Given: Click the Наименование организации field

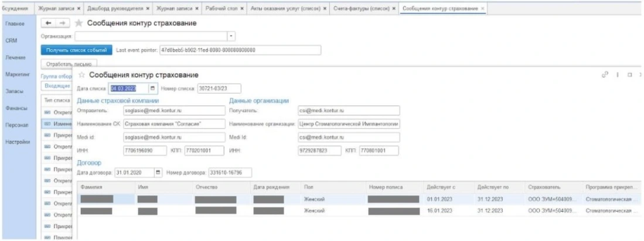Looking at the screenshot, I should click(349, 124).
